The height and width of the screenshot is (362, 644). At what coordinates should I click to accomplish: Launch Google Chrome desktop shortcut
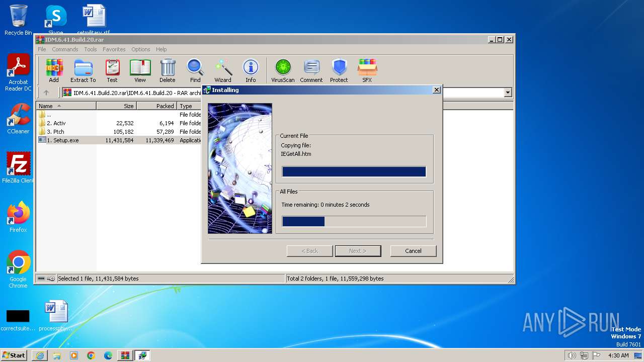click(18, 269)
